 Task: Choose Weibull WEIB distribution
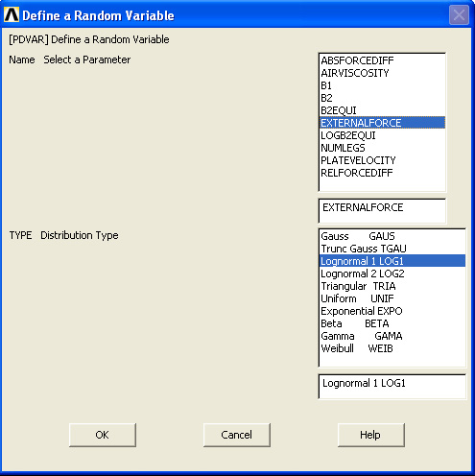coord(392,348)
